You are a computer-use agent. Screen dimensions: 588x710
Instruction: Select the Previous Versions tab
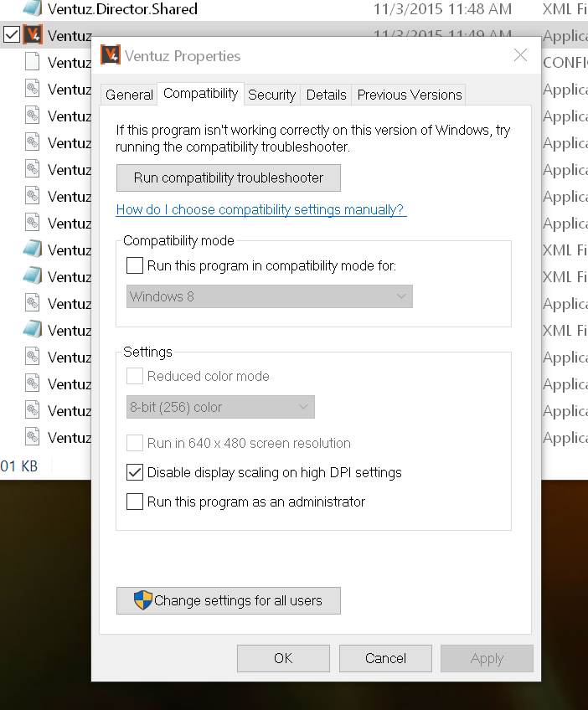tap(409, 95)
